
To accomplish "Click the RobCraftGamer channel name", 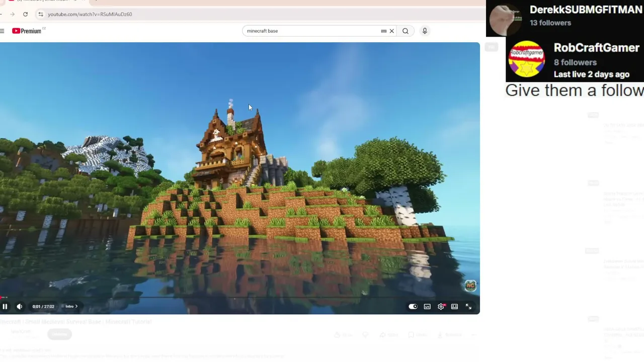I will coord(597,48).
